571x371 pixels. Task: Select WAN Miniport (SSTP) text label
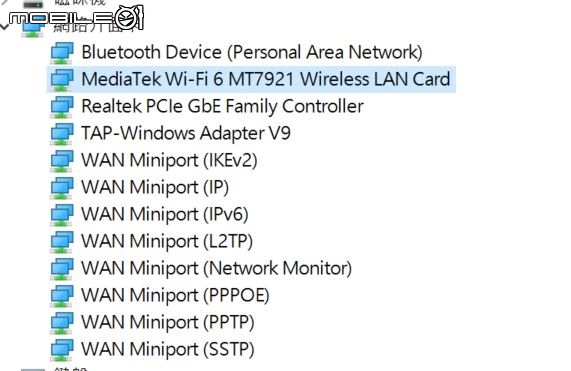pyautogui.click(x=168, y=349)
